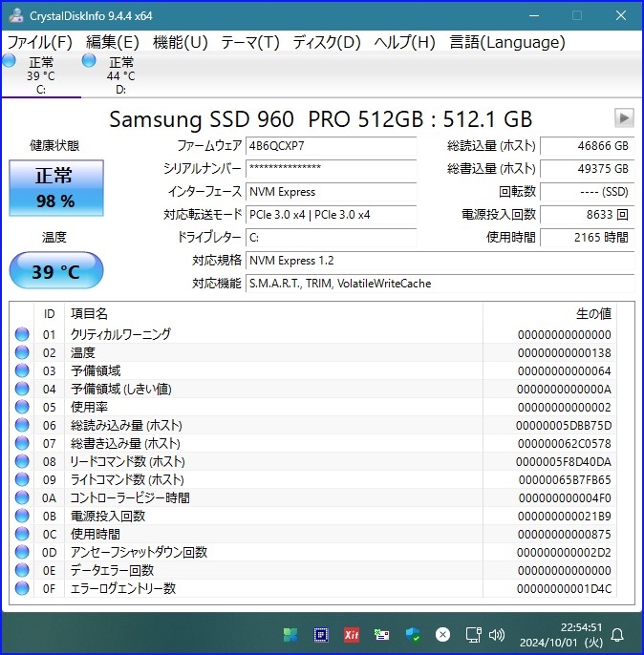Open the volume speaker tray icon
Viewport: 644px width, 655px height.
click(x=497, y=635)
